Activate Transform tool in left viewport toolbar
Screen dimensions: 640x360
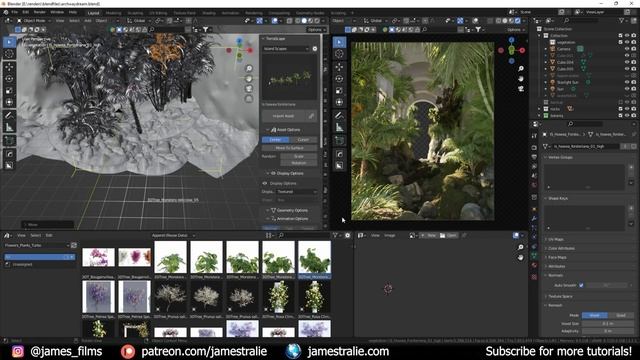(x=9, y=102)
